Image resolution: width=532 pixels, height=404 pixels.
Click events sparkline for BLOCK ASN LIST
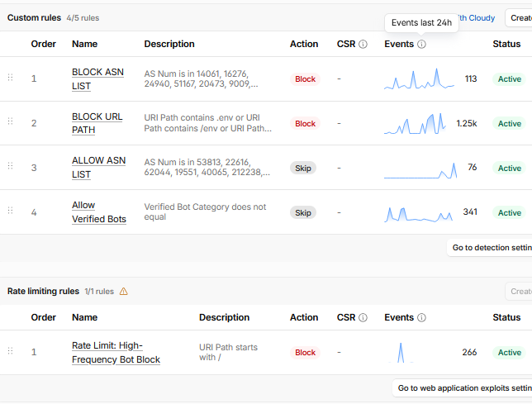click(x=419, y=78)
